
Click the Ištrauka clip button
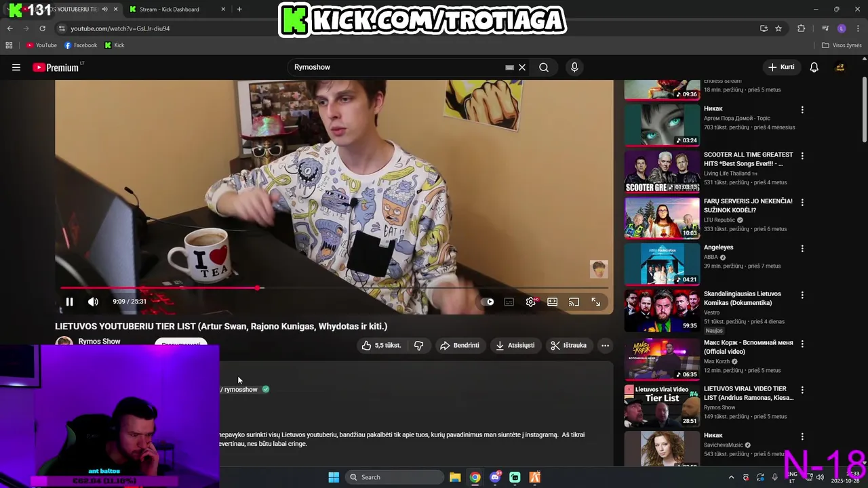coord(568,345)
